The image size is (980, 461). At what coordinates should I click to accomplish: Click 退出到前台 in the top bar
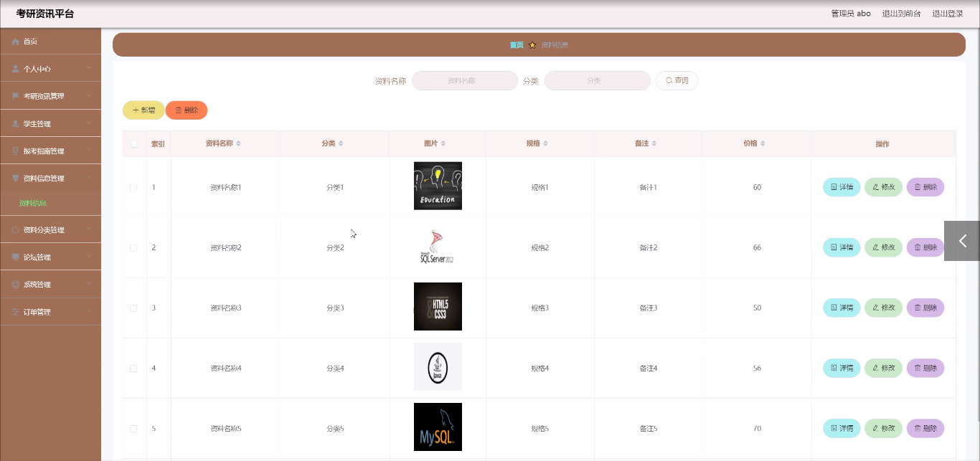click(901, 14)
